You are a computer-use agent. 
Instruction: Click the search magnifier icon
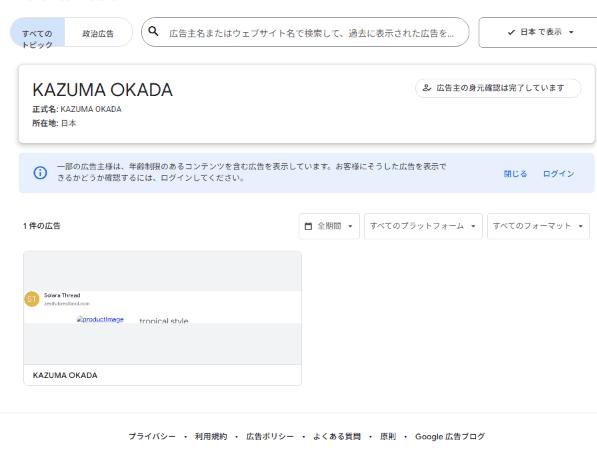[153, 31]
